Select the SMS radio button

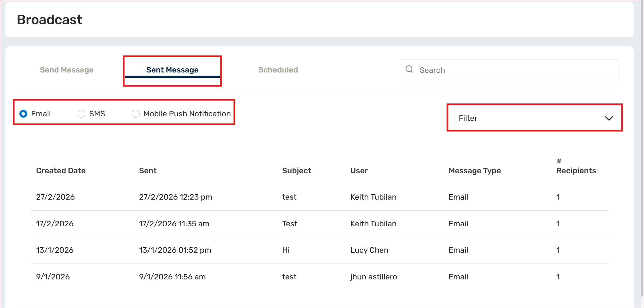pyautogui.click(x=81, y=114)
